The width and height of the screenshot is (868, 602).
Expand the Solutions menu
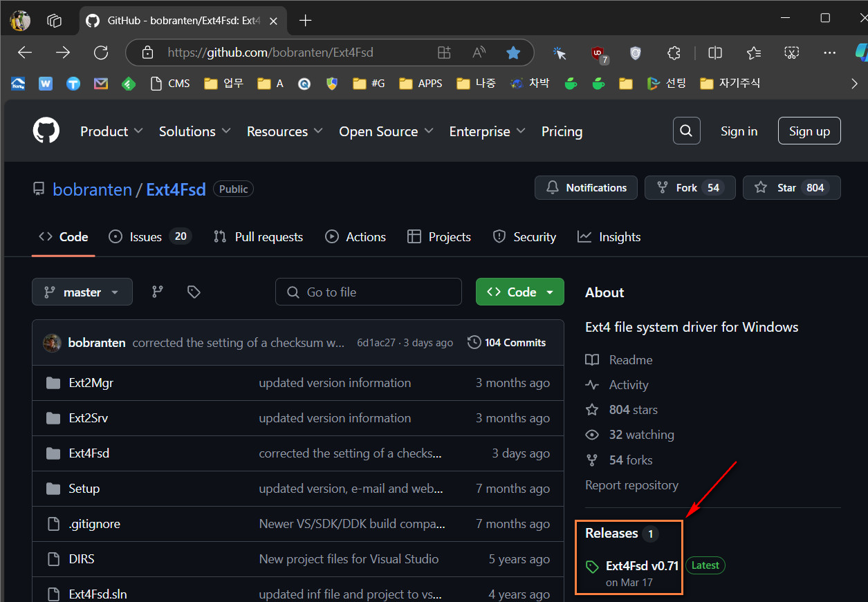(194, 131)
